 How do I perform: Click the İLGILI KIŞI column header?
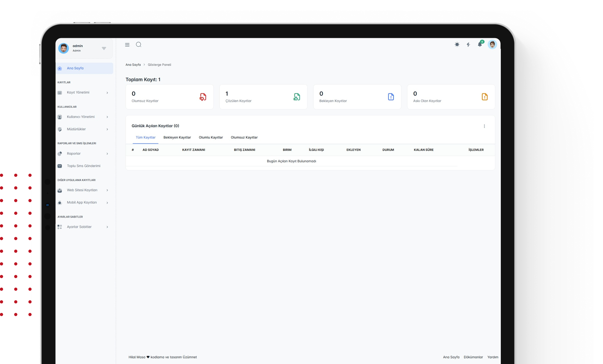316,150
